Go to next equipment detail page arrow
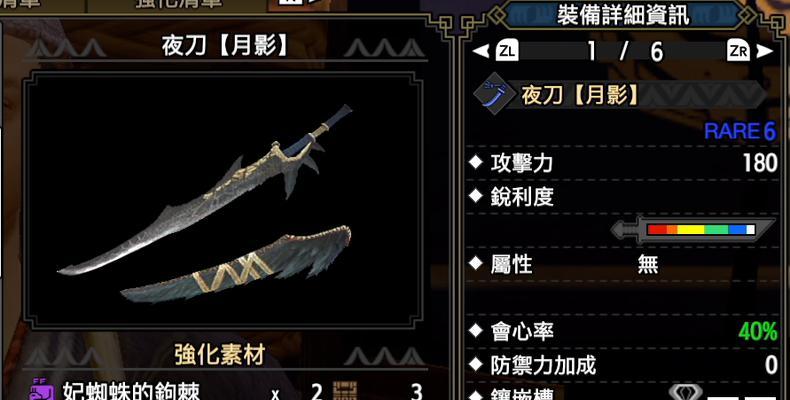790x400 pixels. [765, 51]
